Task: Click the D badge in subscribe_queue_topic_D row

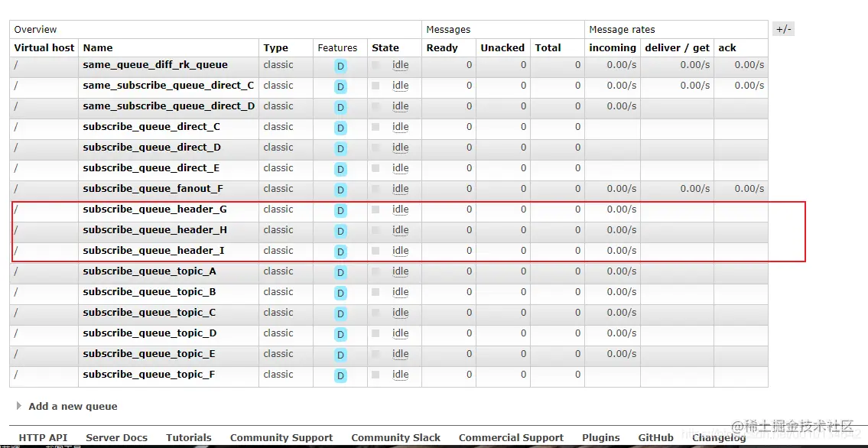Action: pos(340,335)
